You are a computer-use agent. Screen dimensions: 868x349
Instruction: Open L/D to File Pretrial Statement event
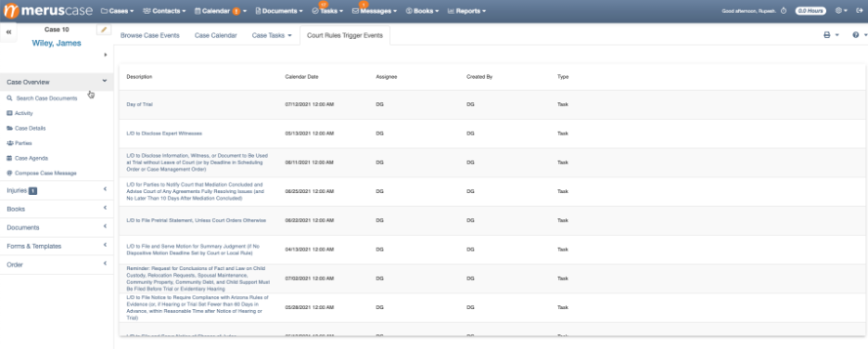click(196, 220)
